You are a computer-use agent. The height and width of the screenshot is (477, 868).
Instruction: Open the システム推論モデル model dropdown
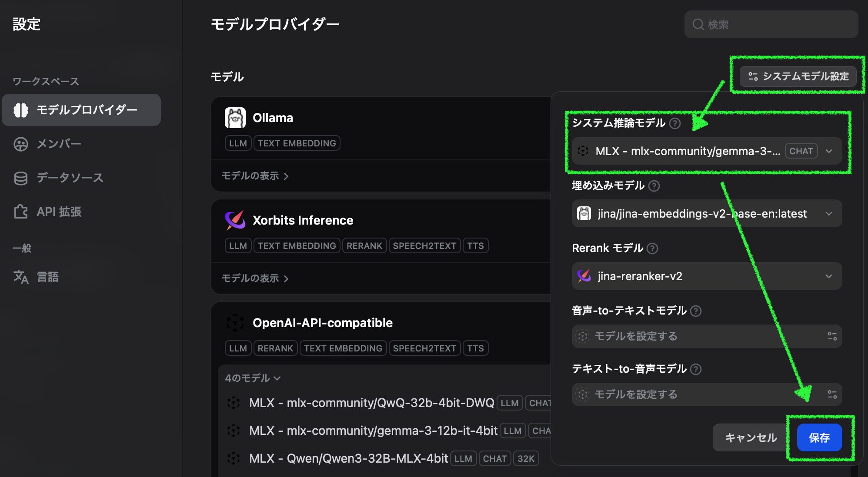829,151
